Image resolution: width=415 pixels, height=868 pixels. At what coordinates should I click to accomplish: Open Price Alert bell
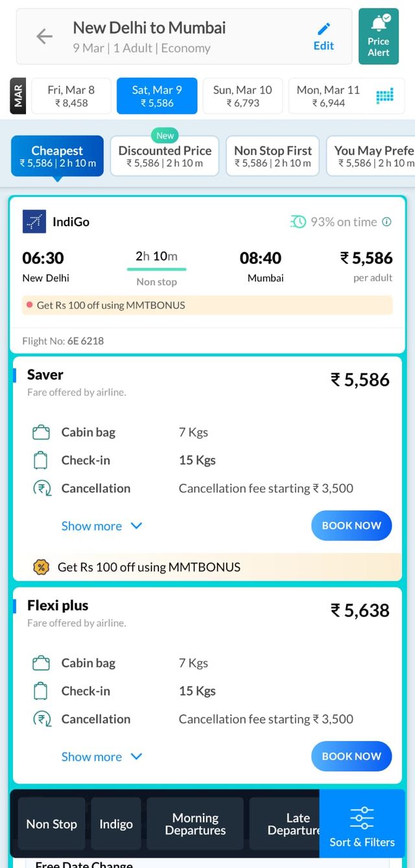pos(379,25)
